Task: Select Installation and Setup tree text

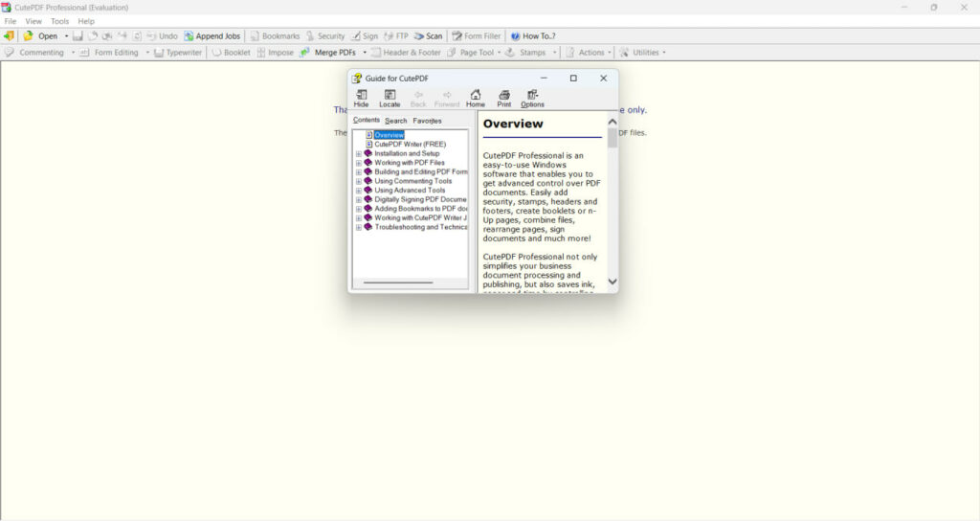Action: (407, 153)
